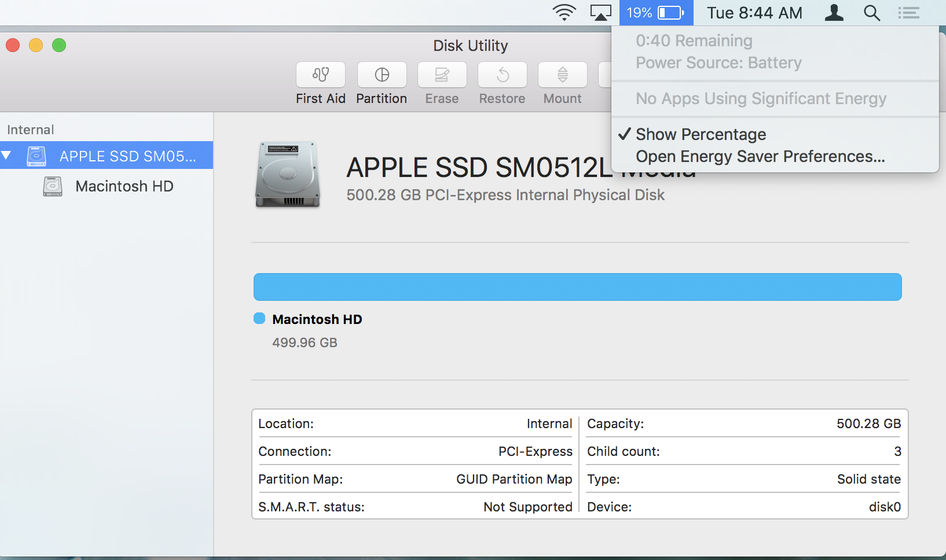Open Energy Saver Preferences

(x=775, y=156)
